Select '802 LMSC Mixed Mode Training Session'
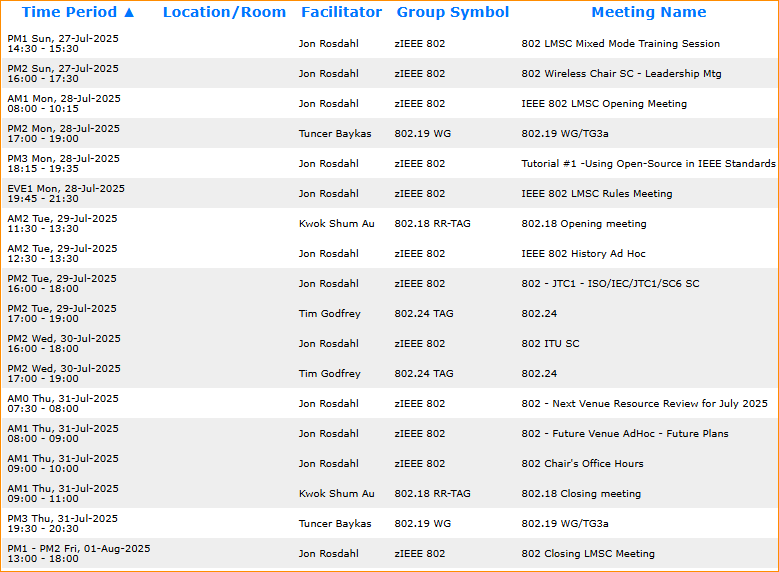This screenshot has height=572, width=779. [621, 44]
